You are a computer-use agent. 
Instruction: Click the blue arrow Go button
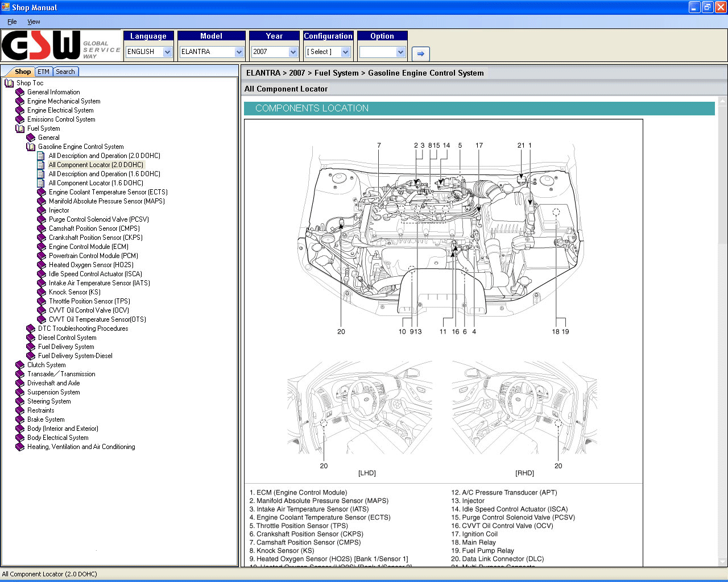pyautogui.click(x=420, y=53)
